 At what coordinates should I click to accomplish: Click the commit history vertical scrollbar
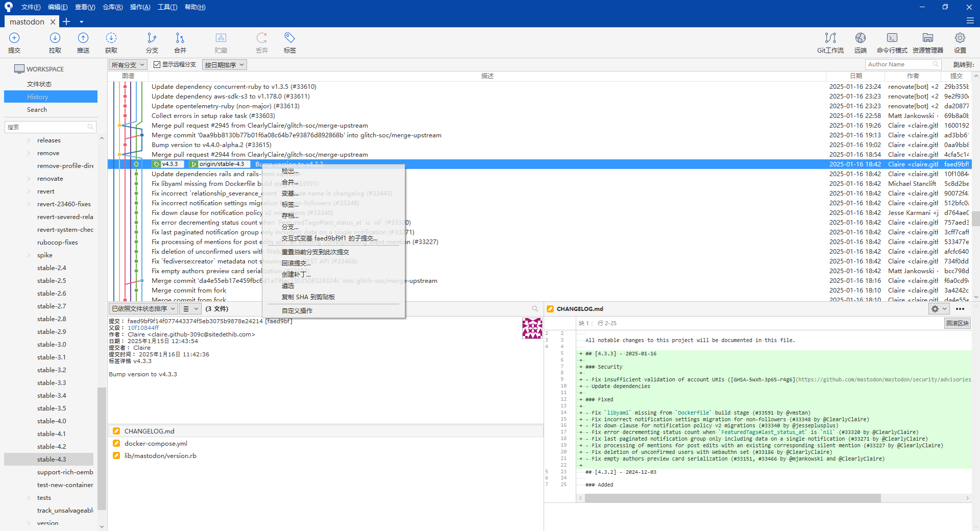coord(975,219)
